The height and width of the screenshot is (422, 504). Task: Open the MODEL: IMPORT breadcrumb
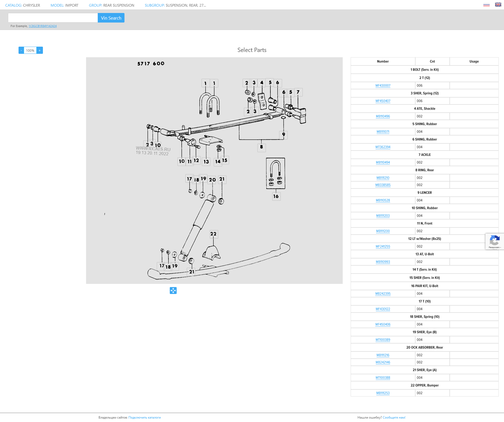(64, 5)
